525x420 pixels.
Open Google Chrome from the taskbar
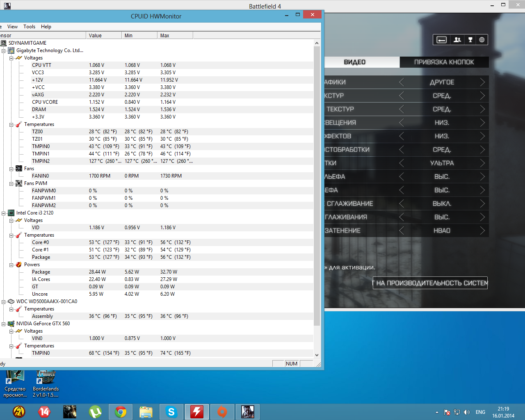[121, 411]
